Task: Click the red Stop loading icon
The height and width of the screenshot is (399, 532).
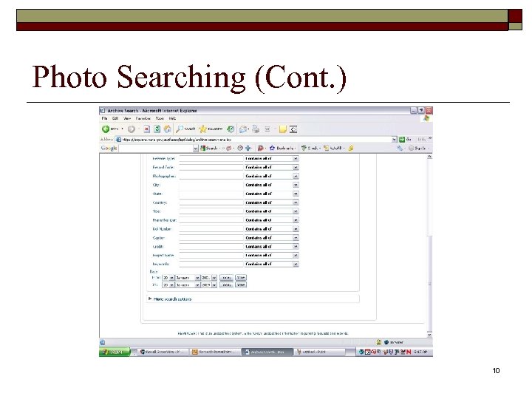Action: pyautogui.click(x=146, y=129)
